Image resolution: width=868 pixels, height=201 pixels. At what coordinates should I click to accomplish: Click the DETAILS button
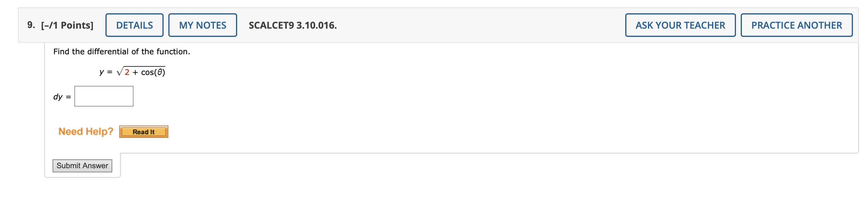(x=134, y=24)
